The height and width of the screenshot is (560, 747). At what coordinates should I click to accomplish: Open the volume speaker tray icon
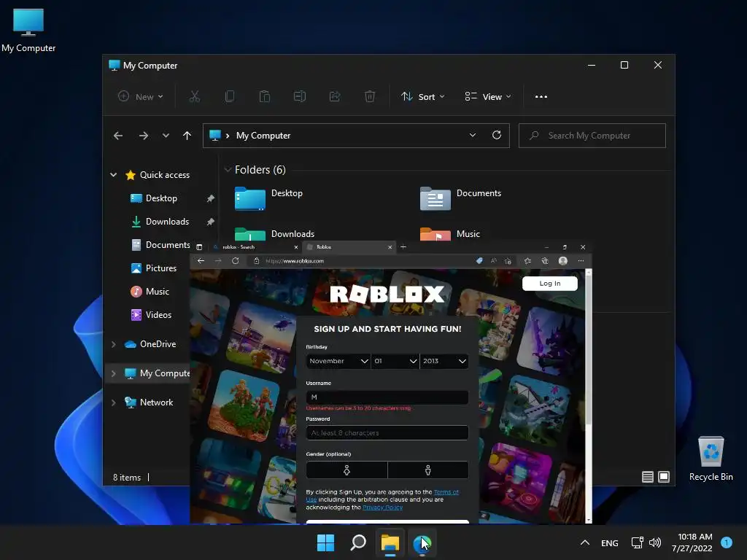pyautogui.click(x=655, y=542)
